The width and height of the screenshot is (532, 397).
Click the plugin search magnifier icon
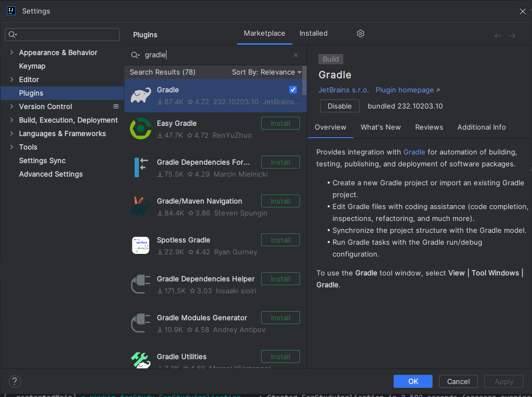(135, 55)
